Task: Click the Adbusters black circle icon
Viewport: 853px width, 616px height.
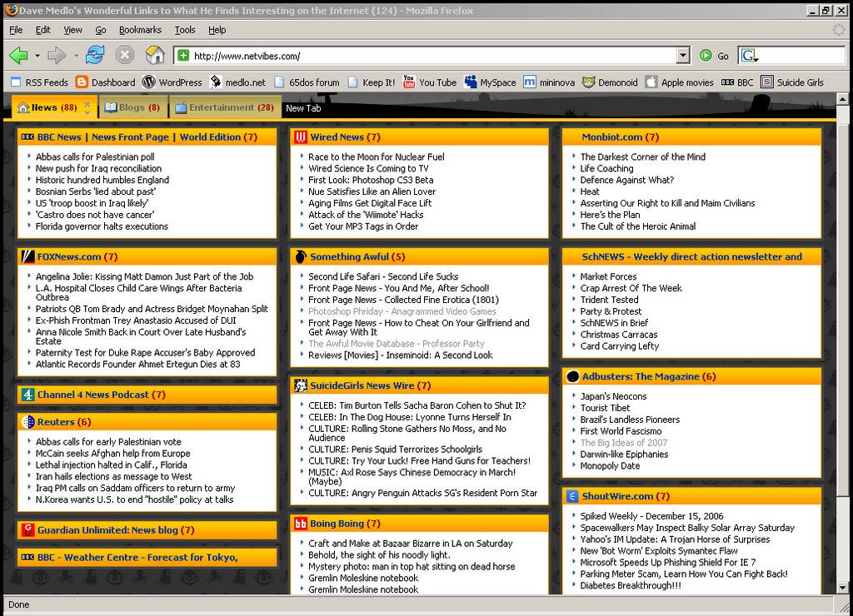Action: [572, 376]
